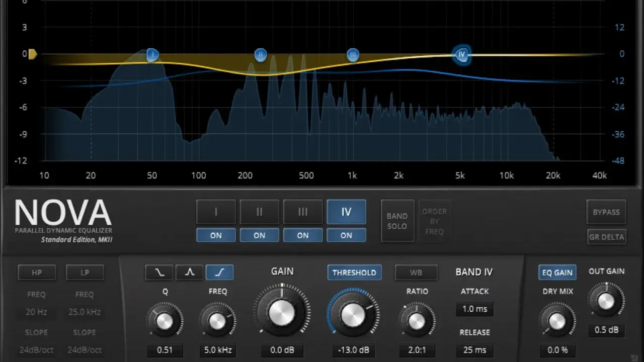Screen dimensions: 644x362
Task: Toggle the Bypass button
Action: (606, 212)
